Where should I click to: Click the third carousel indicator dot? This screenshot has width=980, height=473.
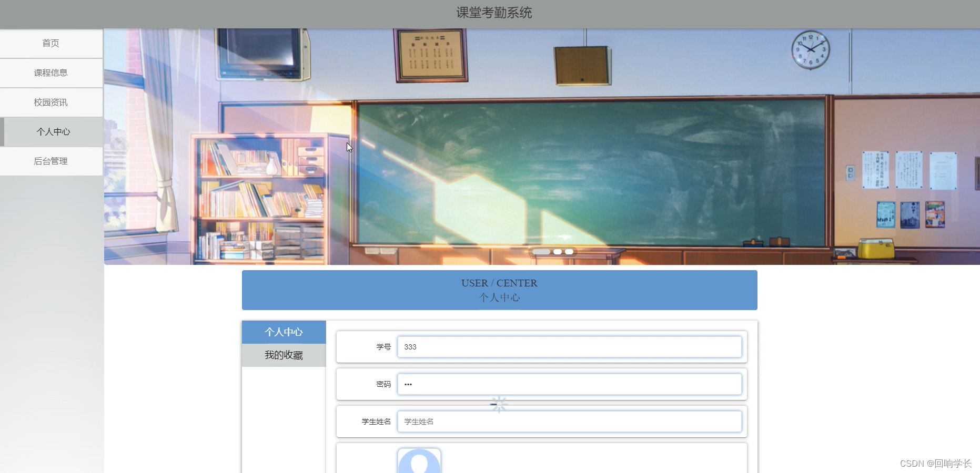click(570, 252)
